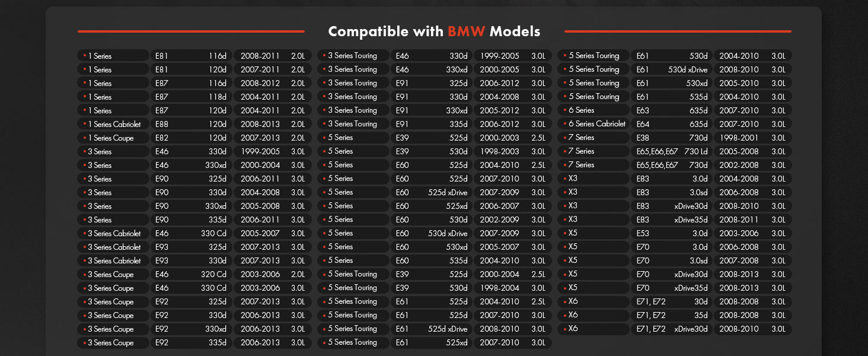Click "xDrive30d" in the E83 X3 row
The height and width of the screenshot is (356, 868).
coord(691,206)
